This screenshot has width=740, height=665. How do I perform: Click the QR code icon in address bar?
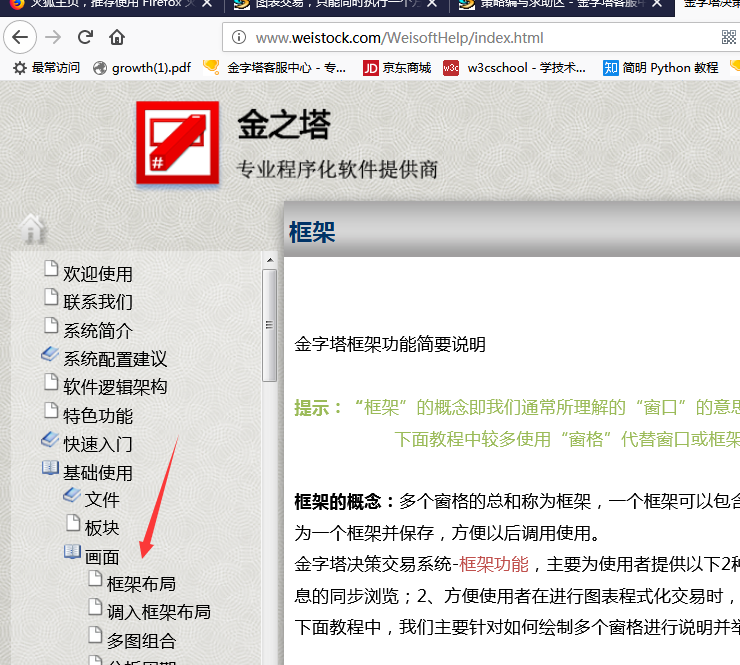729,37
